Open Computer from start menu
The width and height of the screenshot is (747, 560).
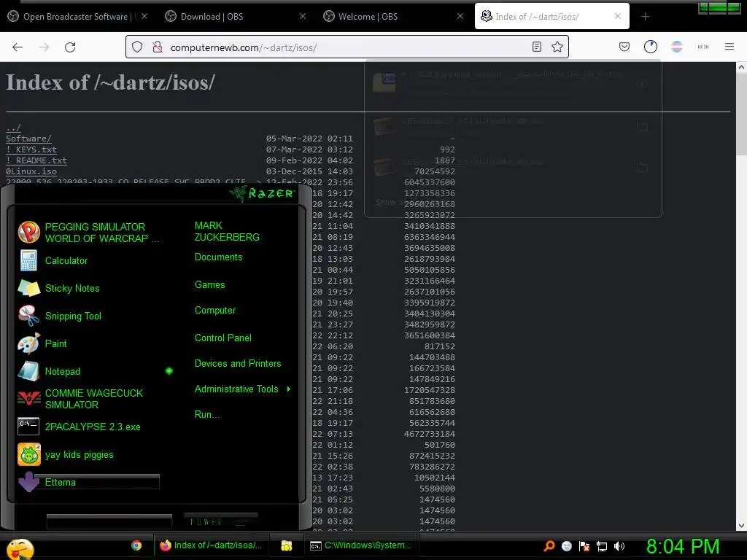point(215,311)
